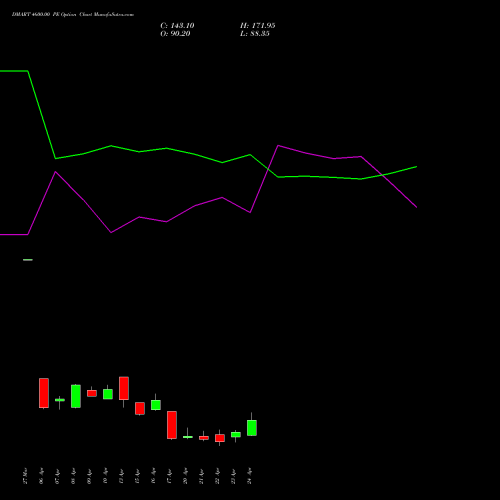Click the chart title starting with DMART 4600.00
500x500 pixels.
73,15
